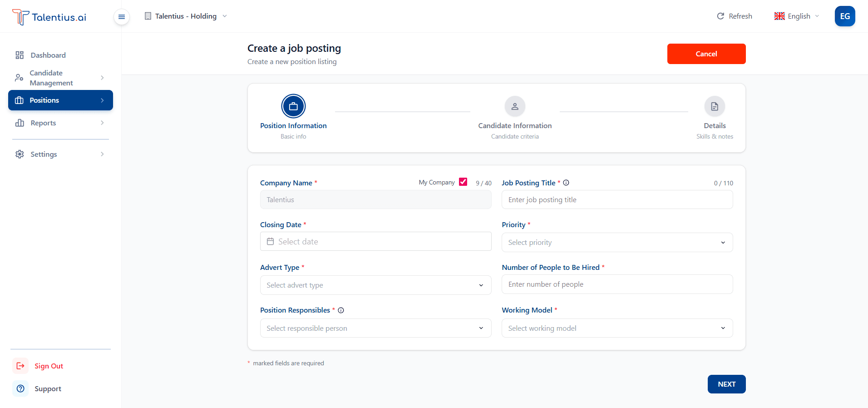Click the 'Create a job posting' heading
Viewport: 868px width, 408px height.
click(x=294, y=48)
